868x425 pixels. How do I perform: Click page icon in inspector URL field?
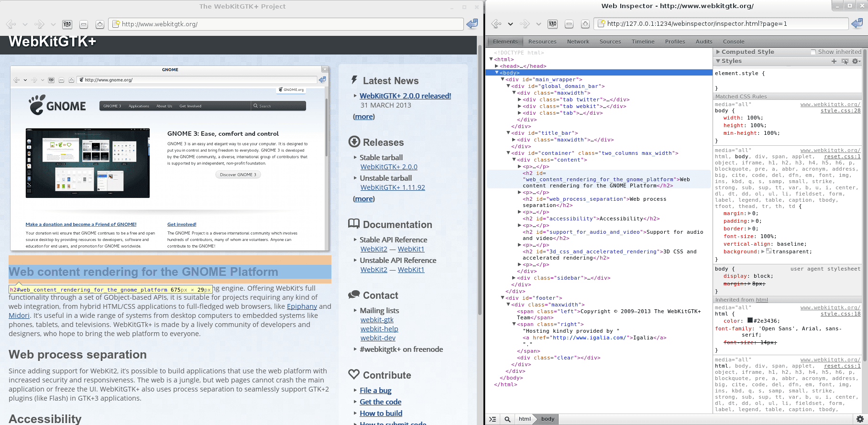[x=602, y=23]
